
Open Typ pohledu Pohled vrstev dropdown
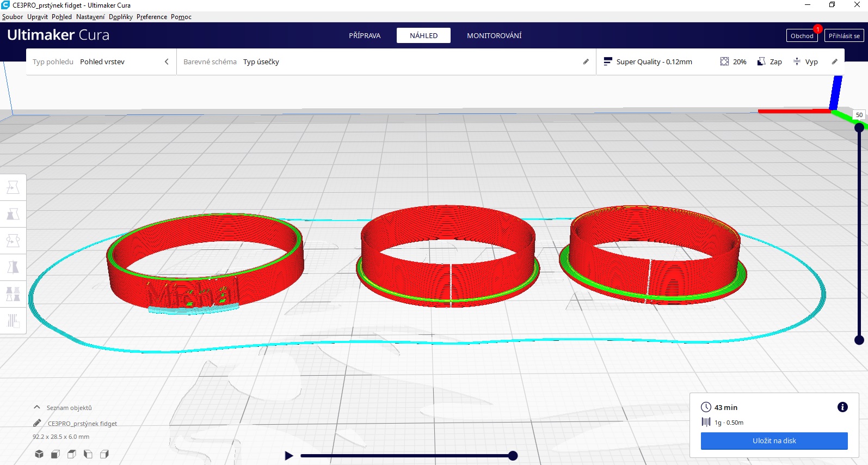coord(101,62)
